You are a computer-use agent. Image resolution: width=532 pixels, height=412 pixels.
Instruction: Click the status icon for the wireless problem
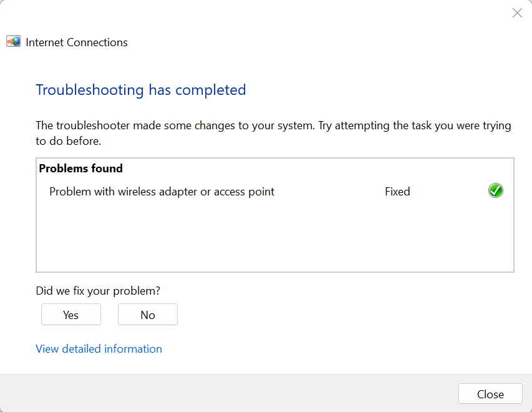pyautogui.click(x=495, y=190)
